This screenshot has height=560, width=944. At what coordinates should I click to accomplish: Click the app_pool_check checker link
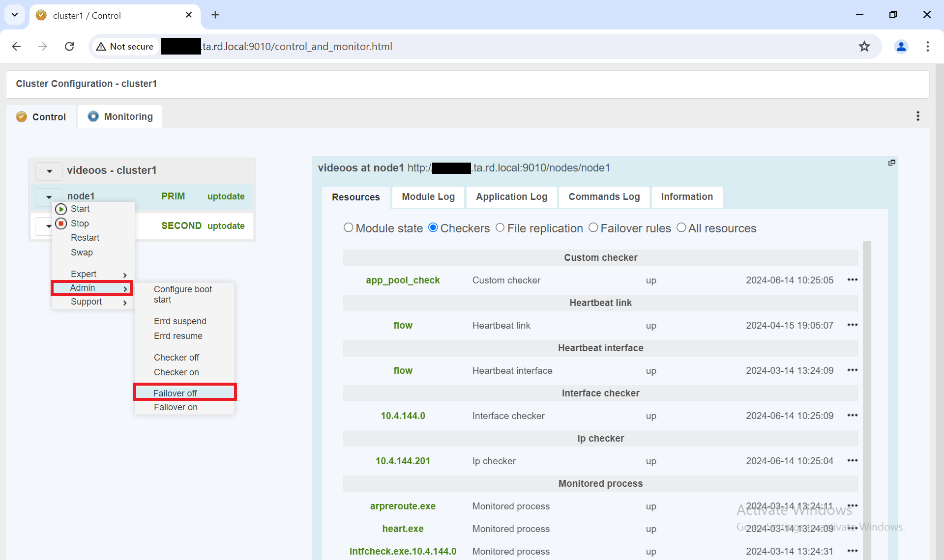coord(403,280)
